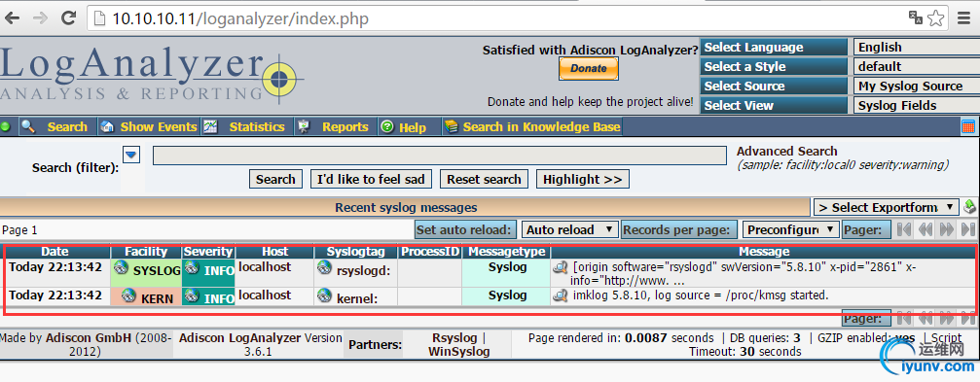Click the Message column header

(764, 252)
